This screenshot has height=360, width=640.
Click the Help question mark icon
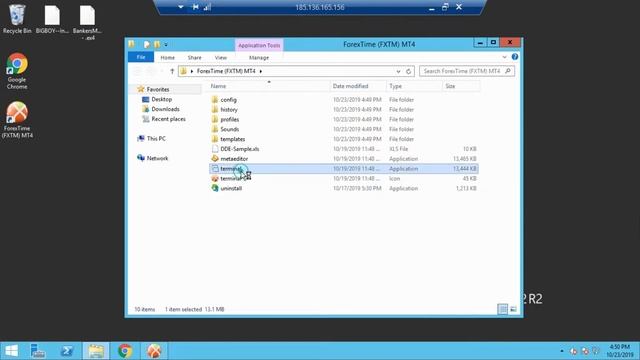pos(515,57)
